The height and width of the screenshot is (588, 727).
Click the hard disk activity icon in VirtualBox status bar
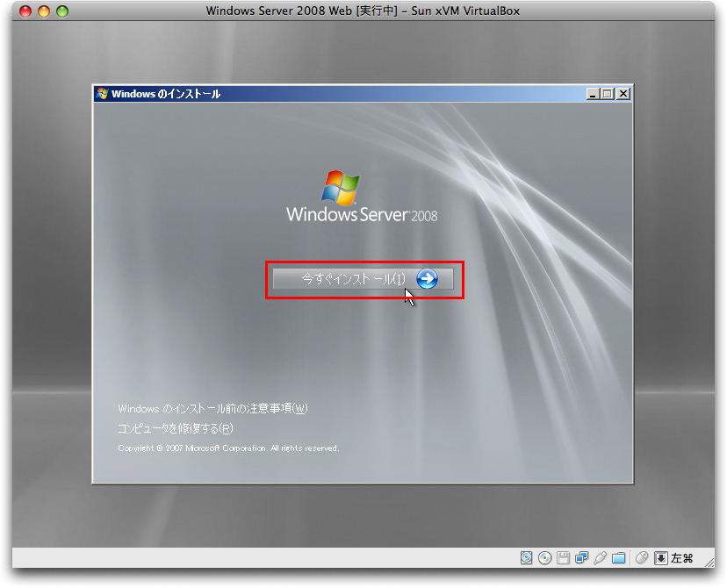tap(526, 558)
